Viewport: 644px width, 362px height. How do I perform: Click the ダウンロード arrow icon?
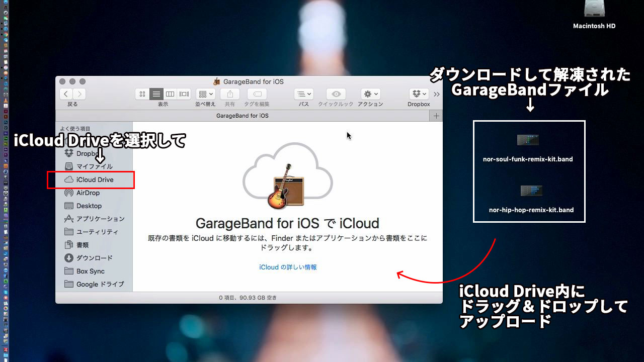[69, 258]
